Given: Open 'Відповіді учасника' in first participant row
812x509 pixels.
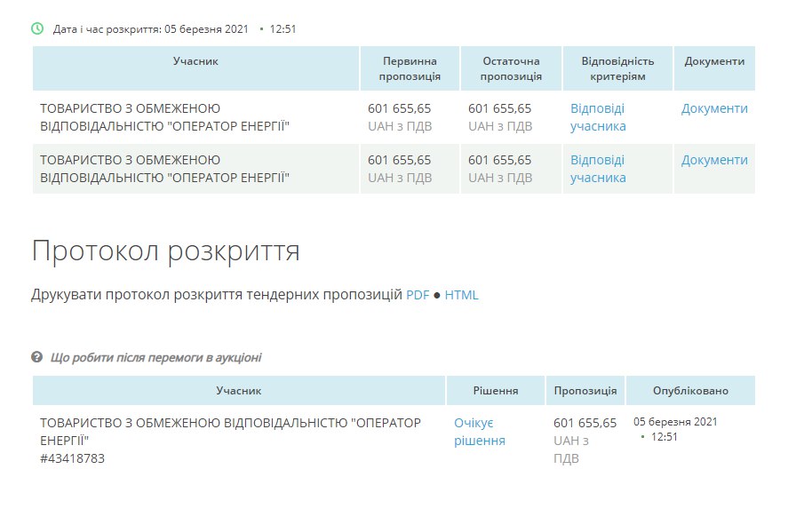Looking at the screenshot, I should tap(598, 117).
